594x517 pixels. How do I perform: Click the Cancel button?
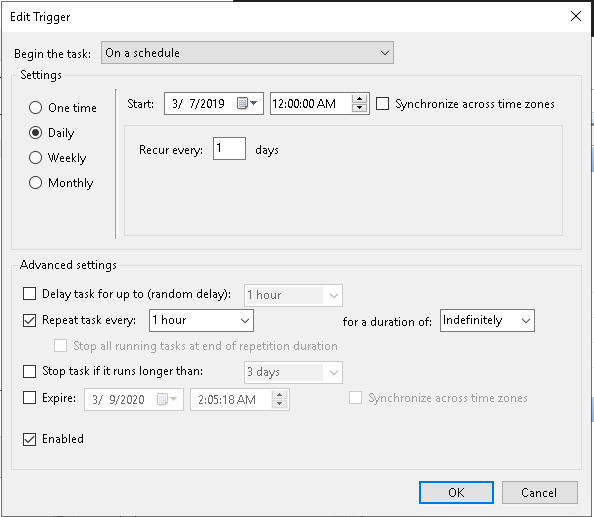click(539, 492)
